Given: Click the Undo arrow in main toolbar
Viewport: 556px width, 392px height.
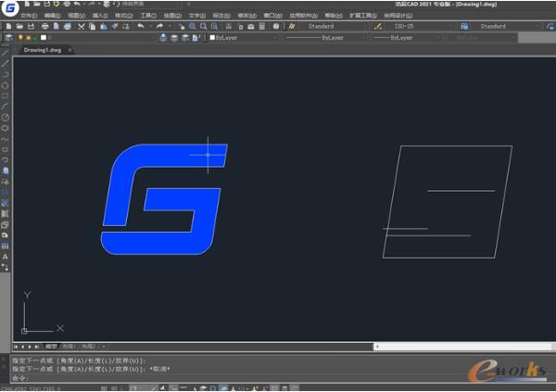Looking at the screenshot, I should [x=141, y=26].
